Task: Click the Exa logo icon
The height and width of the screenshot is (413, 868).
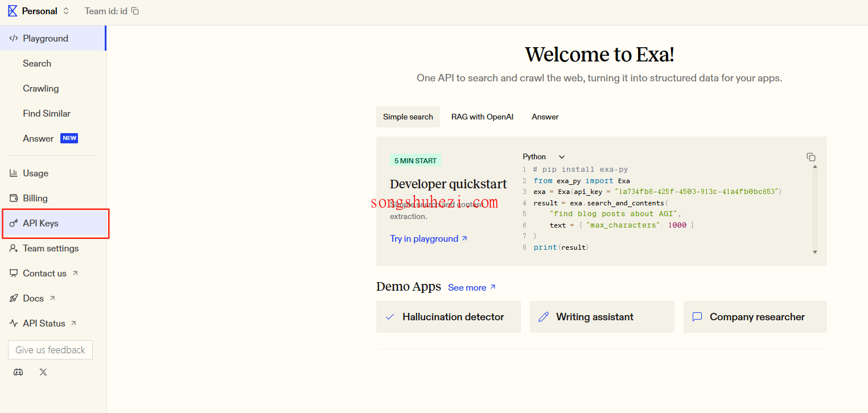Action: 13,11
